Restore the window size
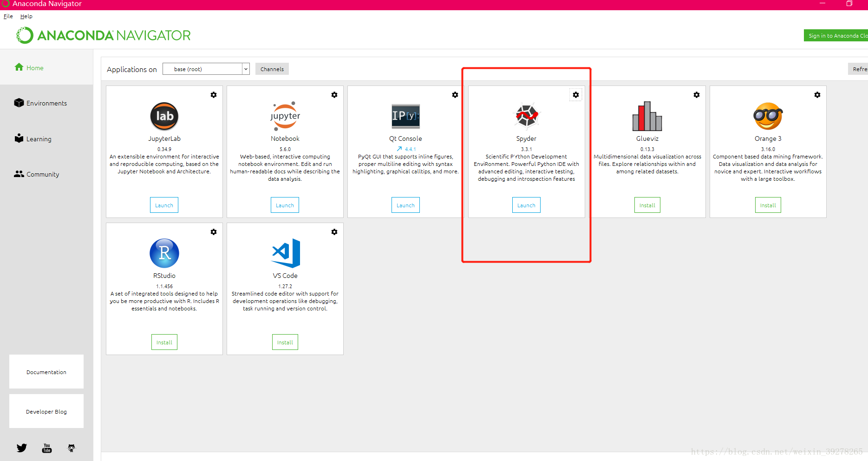 point(849,3)
